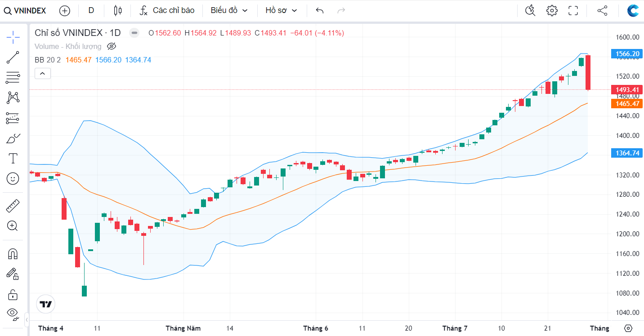Select the trend line drawing tool
Image resolution: width=644 pixels, height=336 pixels.
pyautogui.click(x=13, y=57)
